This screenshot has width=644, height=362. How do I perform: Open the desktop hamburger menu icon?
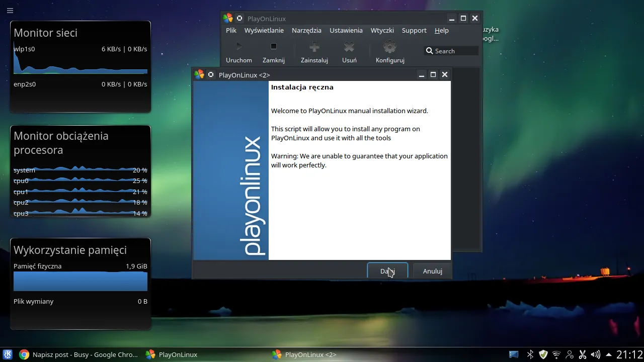tap(10, 10)
